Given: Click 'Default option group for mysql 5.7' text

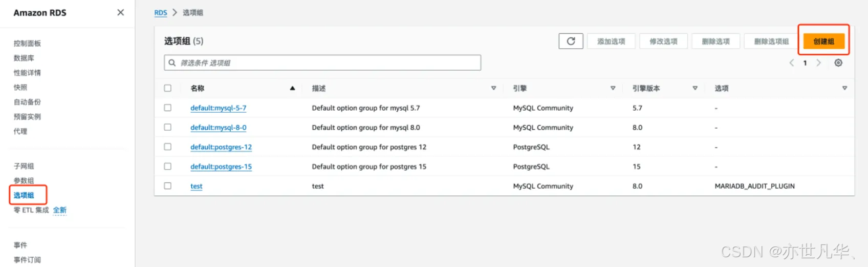Looking at the screenshot, I should 366,108.
